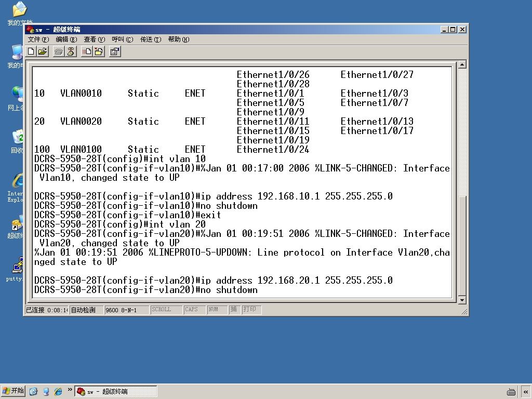532x399 pixels.
Task: Click the VLAN0020 name in terminal
Action: click(81, 122)
